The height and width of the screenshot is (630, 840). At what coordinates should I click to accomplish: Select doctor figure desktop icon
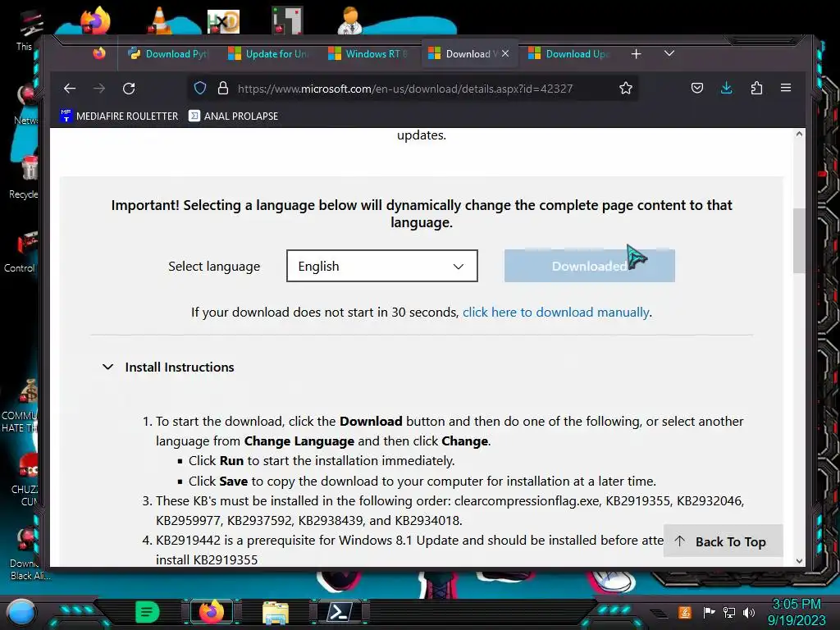pos(350,21)
